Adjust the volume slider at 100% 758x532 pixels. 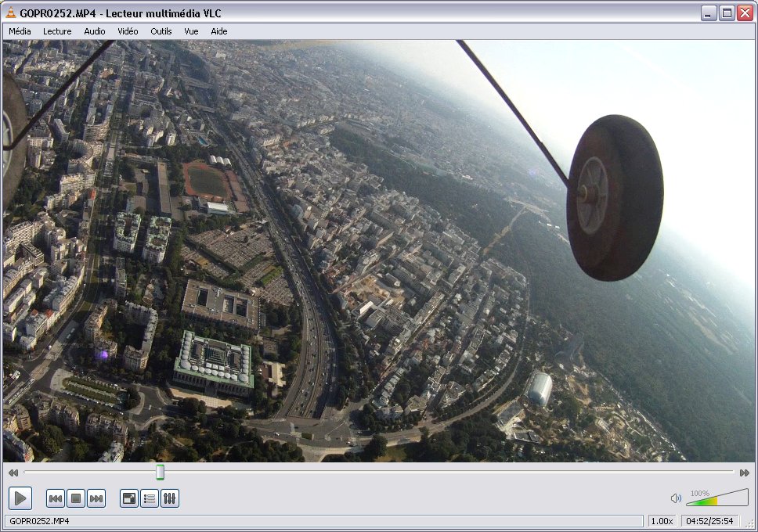point(717,498)
